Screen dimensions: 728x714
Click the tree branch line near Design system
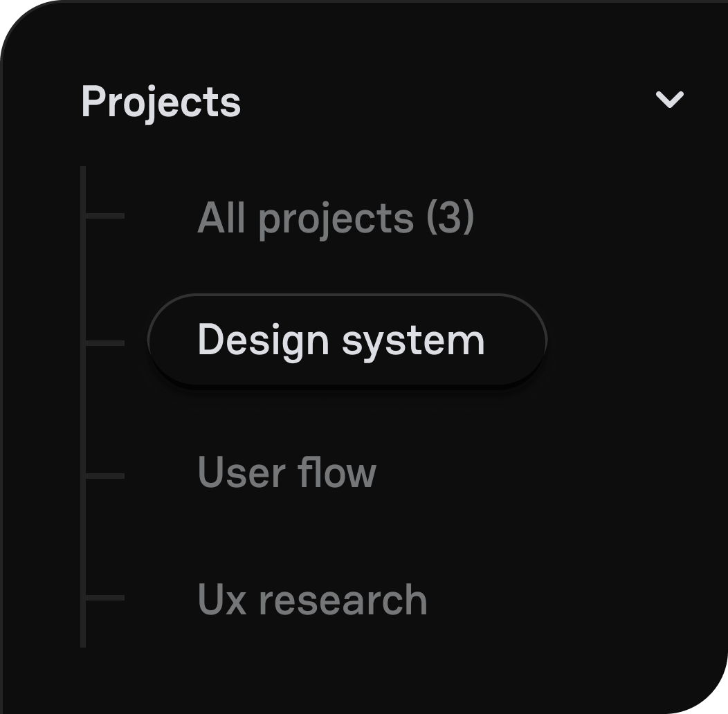tap(105, 342)
